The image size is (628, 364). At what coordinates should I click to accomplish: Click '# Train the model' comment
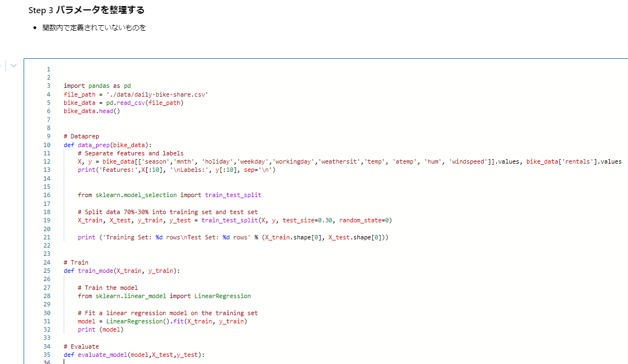coord(108,288)
